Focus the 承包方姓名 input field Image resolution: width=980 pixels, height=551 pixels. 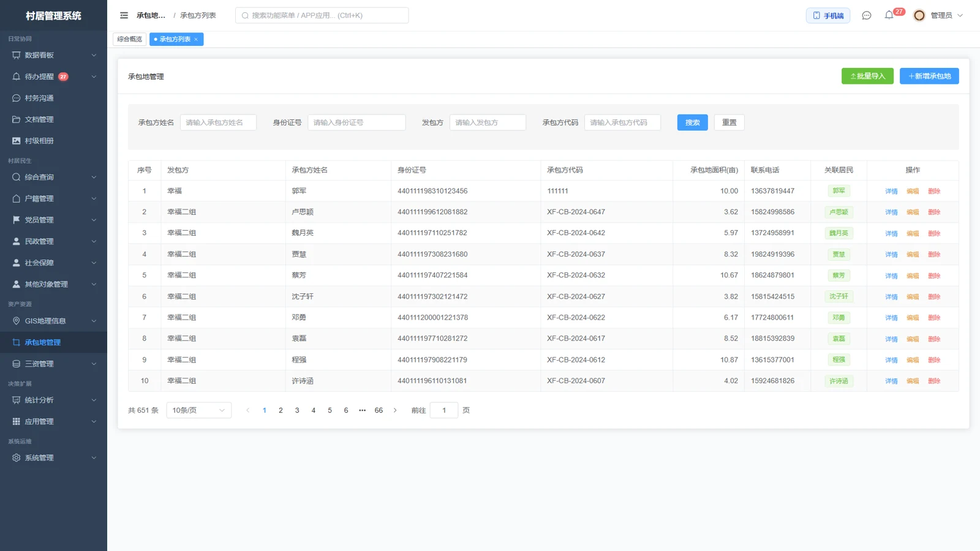(x=218, y=122)
